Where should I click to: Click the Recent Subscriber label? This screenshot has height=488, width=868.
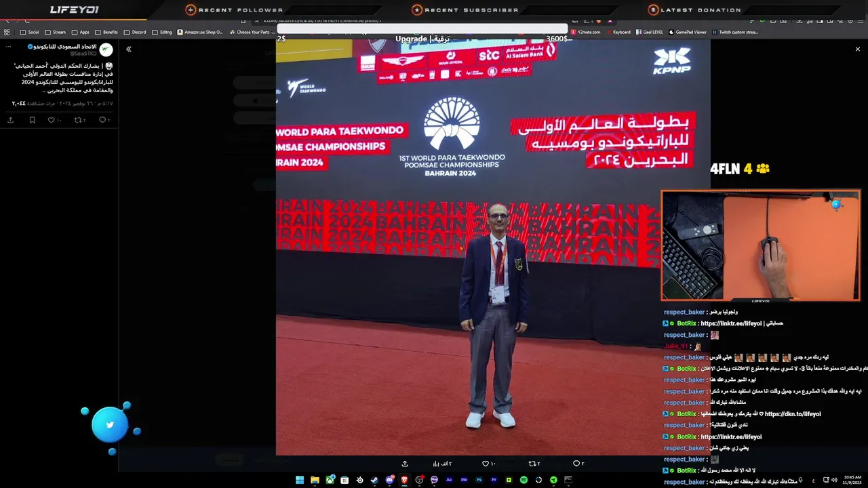pos(471,10)
